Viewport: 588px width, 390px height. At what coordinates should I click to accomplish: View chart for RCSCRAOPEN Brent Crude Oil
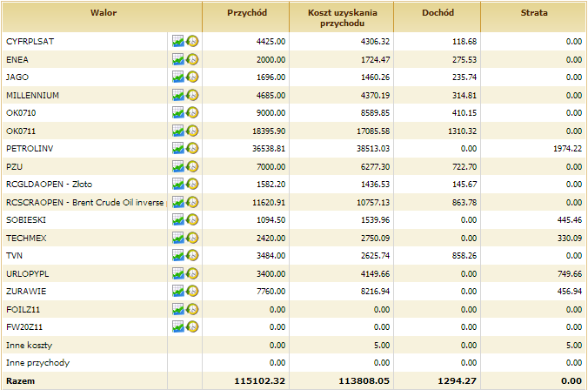pos(178,202)
